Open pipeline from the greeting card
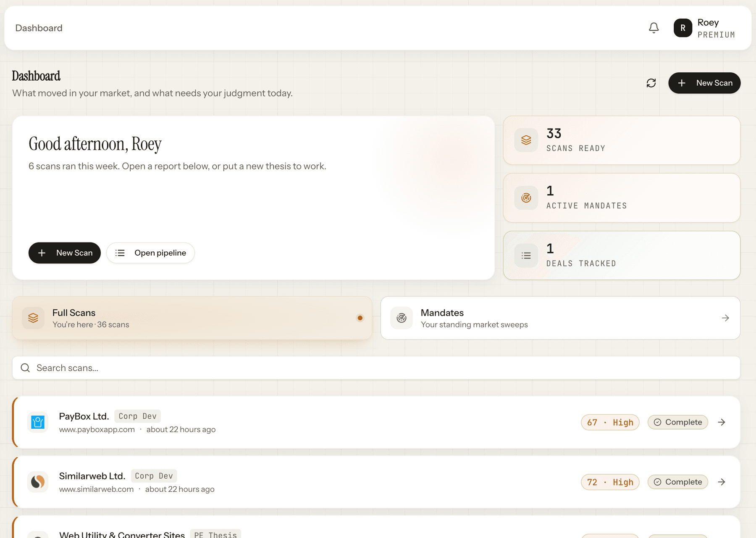 coord(150,253)
